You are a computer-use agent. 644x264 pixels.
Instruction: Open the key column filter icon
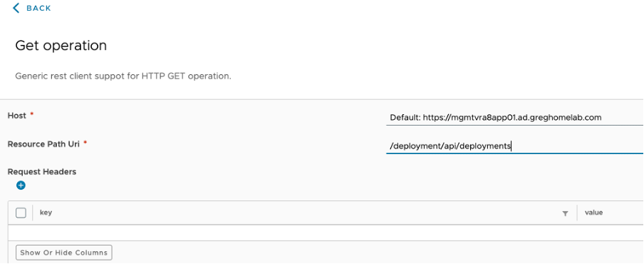coord(565,213)
